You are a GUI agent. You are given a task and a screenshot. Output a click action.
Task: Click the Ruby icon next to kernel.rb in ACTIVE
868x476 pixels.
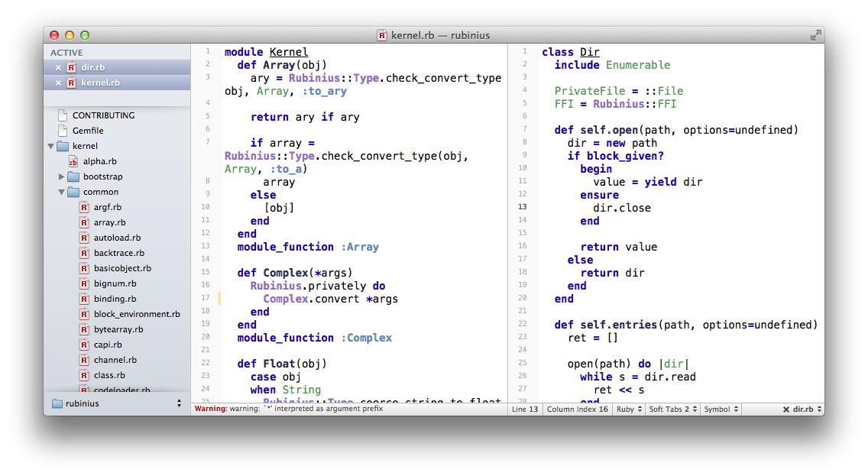(71, 83)
